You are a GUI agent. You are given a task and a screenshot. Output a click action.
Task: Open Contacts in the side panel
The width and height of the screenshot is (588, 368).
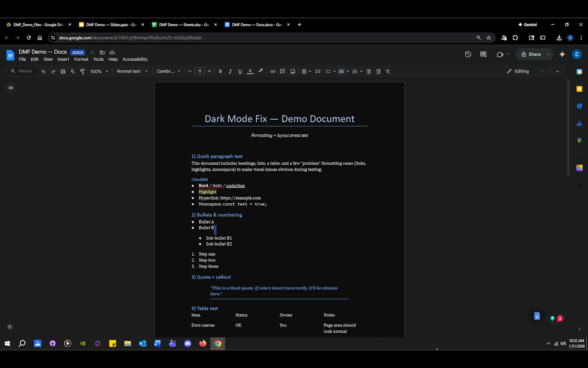(579, 123)
